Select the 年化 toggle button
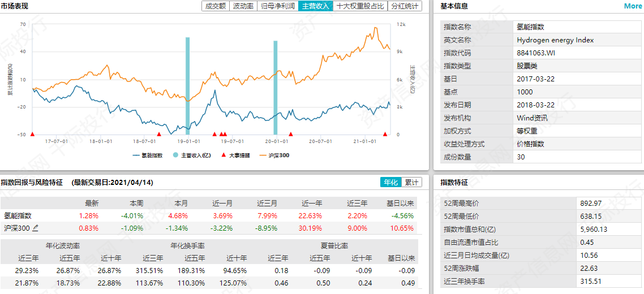The width and height of the screenshot is (644, 294). 390,183
